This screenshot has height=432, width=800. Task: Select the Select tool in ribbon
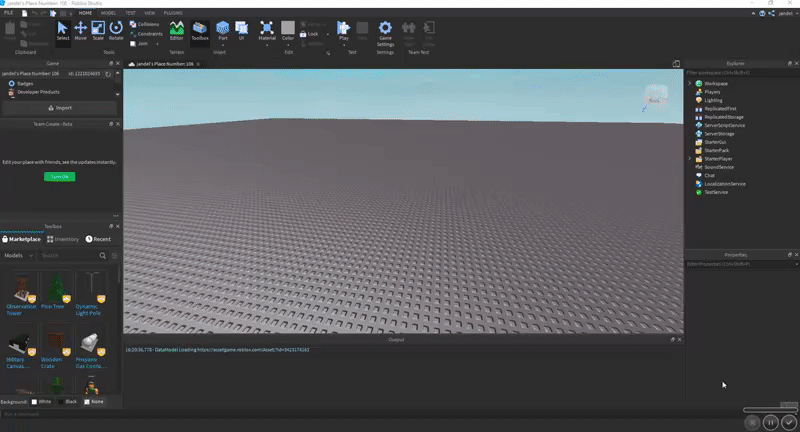click(63, 31)
